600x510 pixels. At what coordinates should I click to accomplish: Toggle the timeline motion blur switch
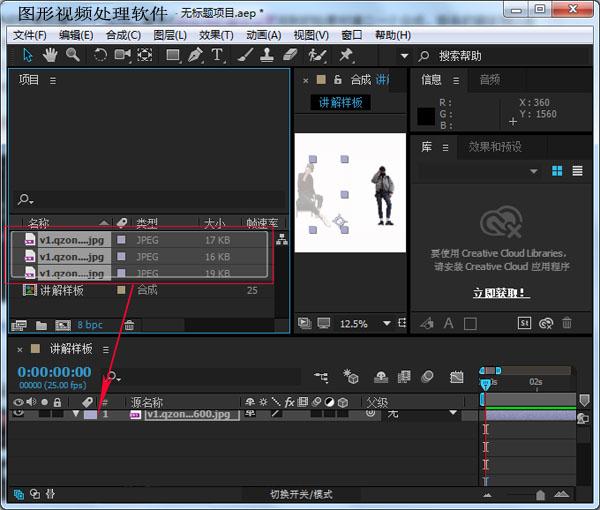point(427,377)
